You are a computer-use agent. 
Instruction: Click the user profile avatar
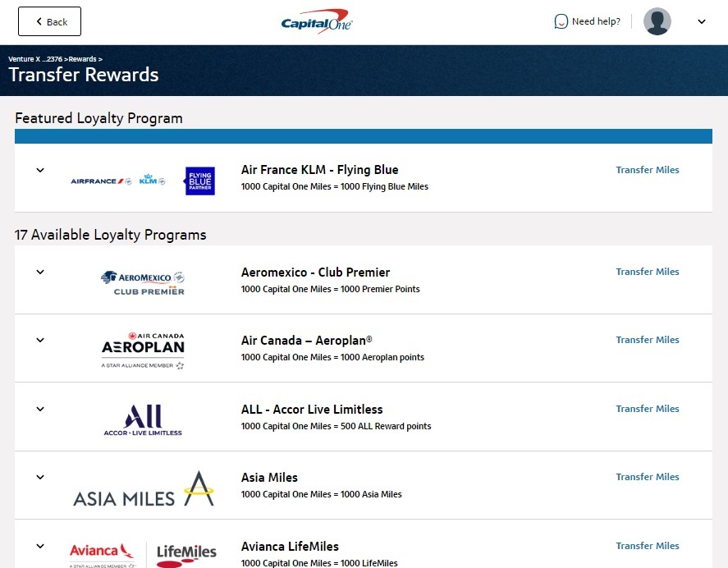[x=657, y=21]
